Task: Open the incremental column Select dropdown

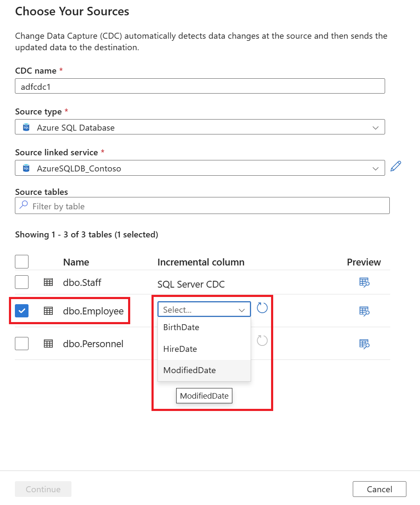Action: (204, 310)
